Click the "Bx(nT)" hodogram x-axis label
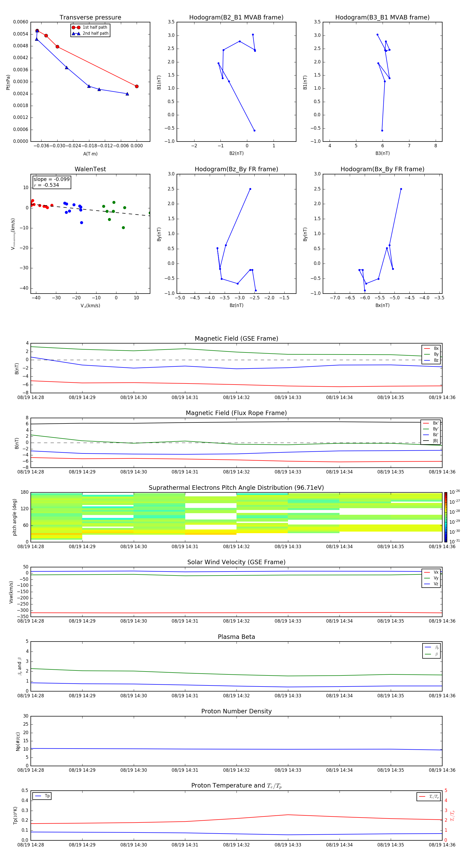 click(382, 305)
